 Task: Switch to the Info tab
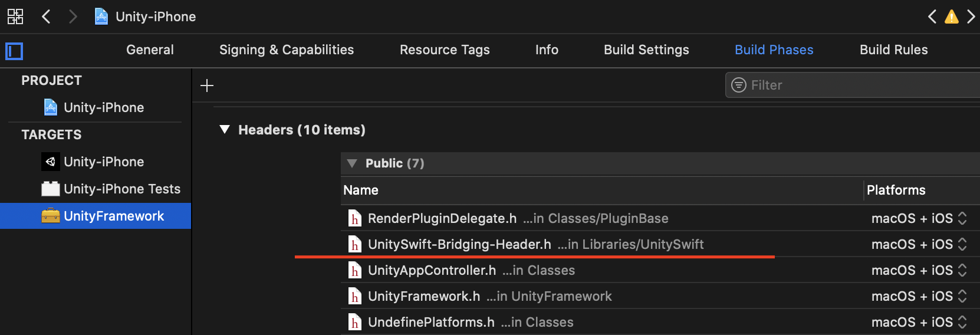coord(547,50)
